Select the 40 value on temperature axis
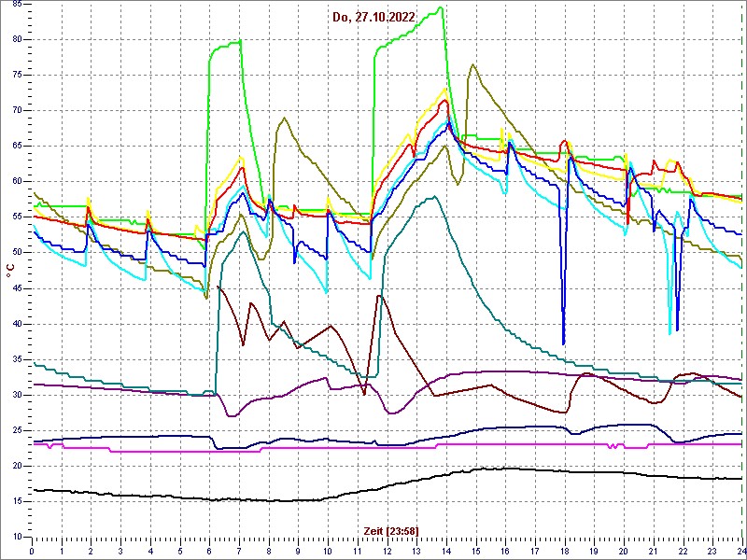The image size is (747, 560). tap(16, 324)
